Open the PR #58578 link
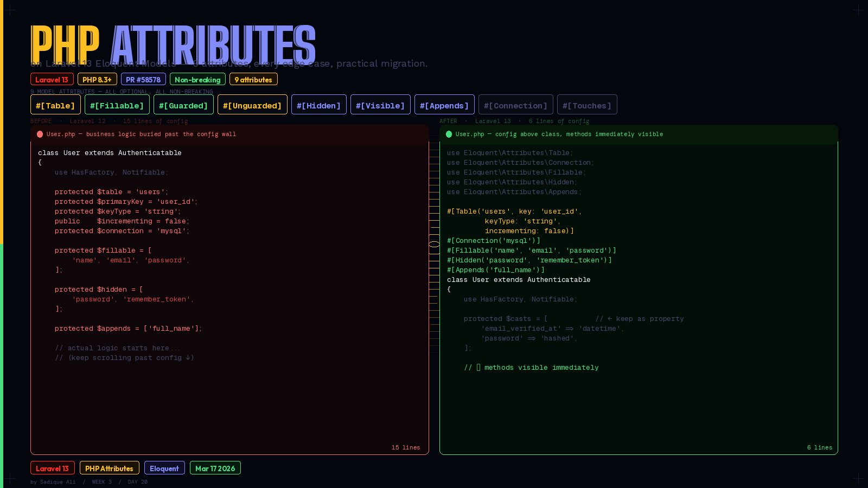The image size is (868, 488). [x=143, y=79]
